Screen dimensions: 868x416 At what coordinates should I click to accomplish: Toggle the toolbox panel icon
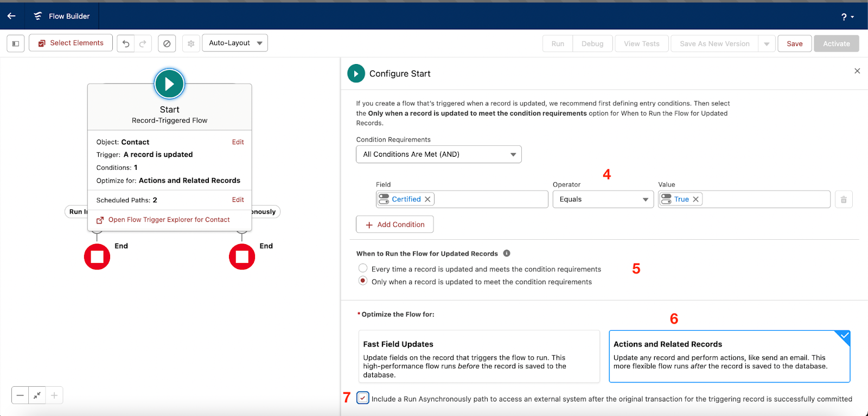(x=16, y=43)
